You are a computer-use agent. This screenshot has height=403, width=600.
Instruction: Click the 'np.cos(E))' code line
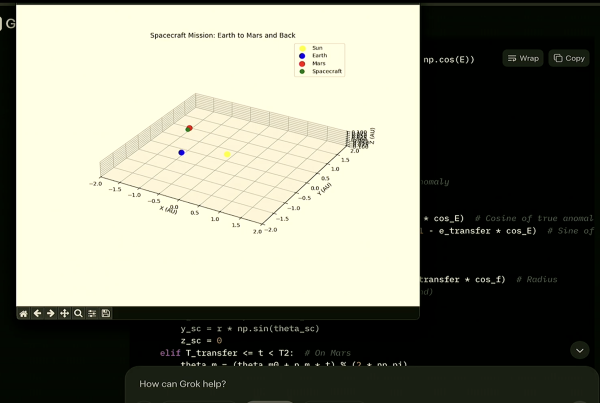pyautogui.click(x=448, y=59)
